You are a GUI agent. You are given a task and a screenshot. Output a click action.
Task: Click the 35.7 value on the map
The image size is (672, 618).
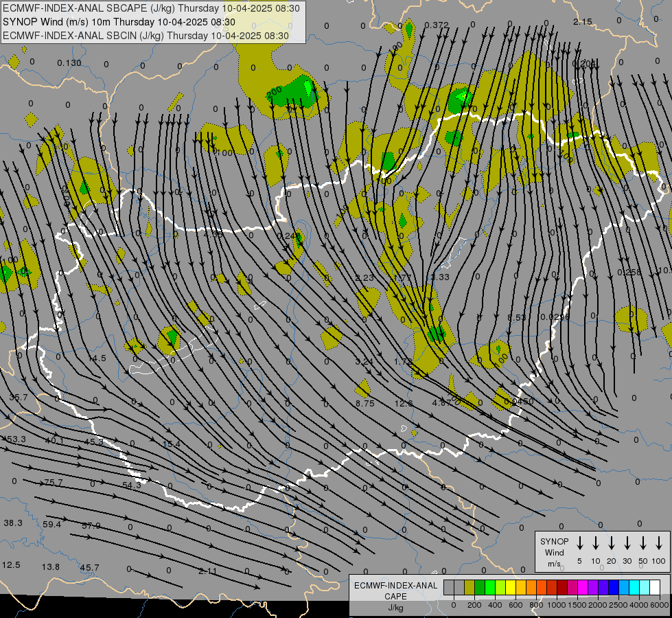click(x=19, y=397)
